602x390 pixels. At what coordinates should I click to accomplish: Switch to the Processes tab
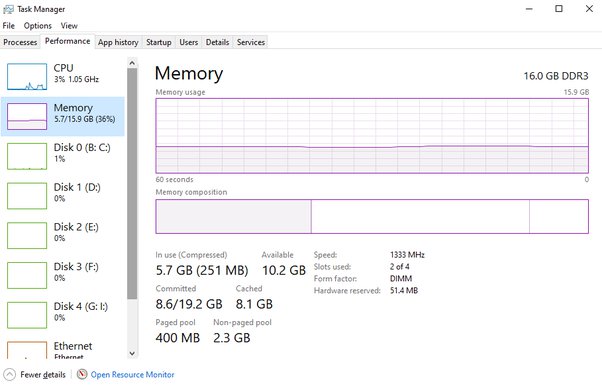point(20,42)
